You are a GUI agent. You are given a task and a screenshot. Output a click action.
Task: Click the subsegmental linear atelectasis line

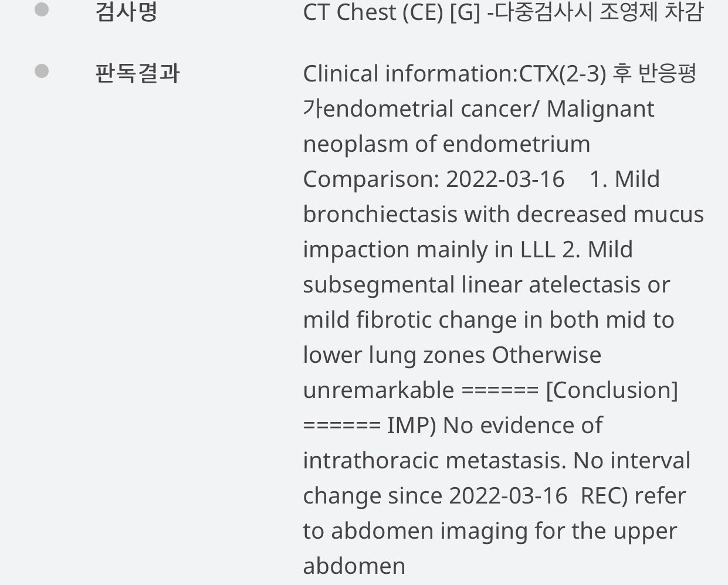coord(486,285)
